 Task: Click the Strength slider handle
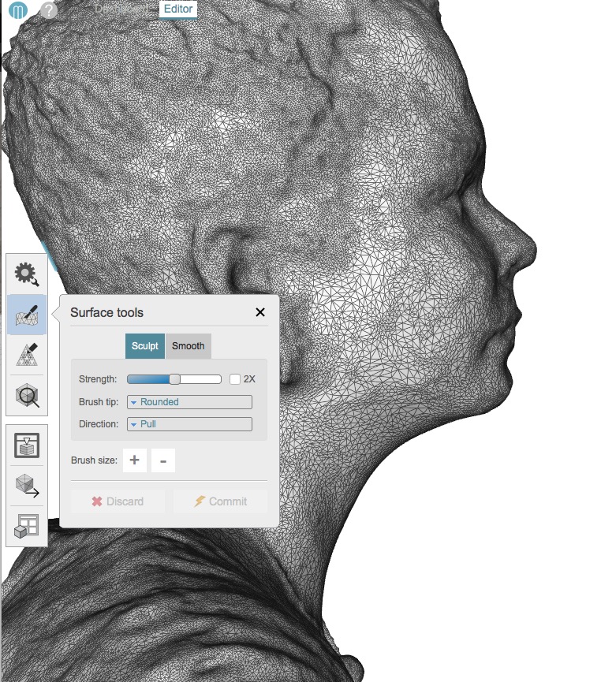(x=174, y=379)
